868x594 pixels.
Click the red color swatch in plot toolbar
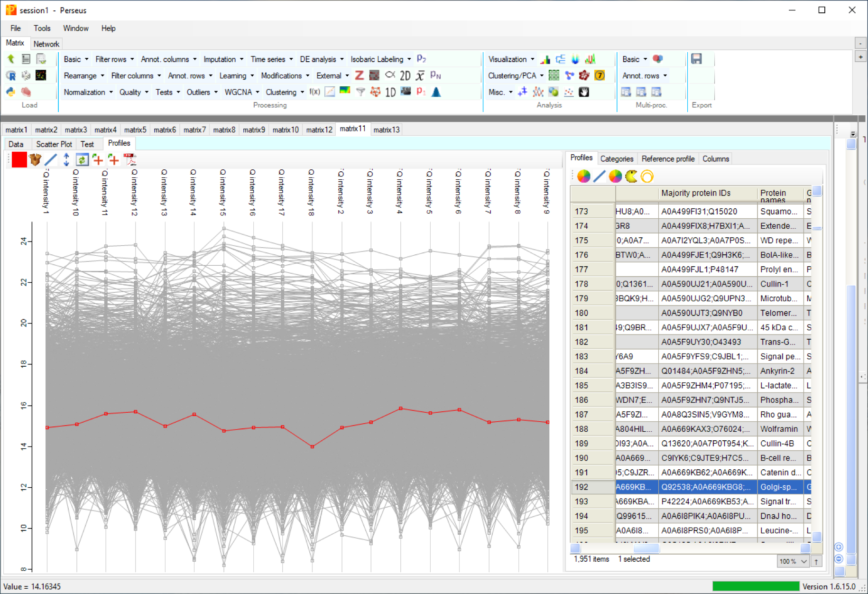19,160
